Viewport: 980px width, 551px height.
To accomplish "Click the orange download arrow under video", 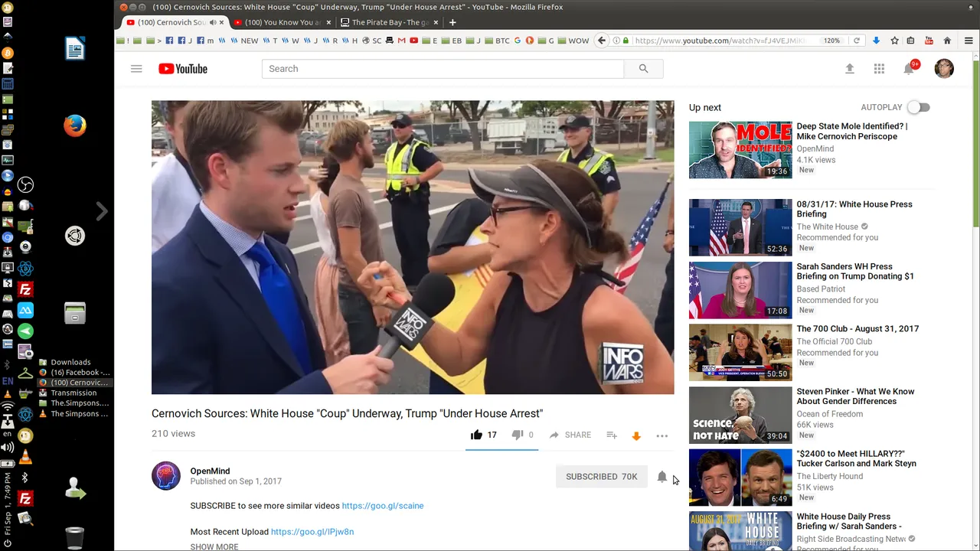I will click(x=636, y=435).
